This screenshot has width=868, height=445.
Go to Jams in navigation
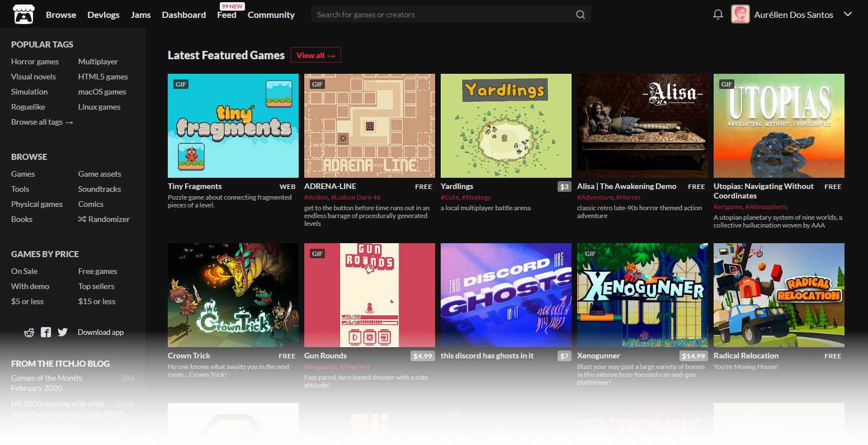tap(141, 15)
